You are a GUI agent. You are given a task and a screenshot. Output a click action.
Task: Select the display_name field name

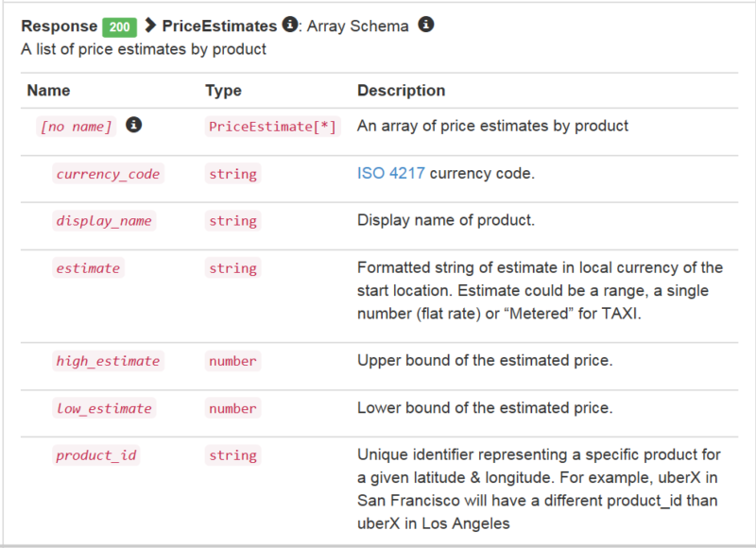pos(104,221)
